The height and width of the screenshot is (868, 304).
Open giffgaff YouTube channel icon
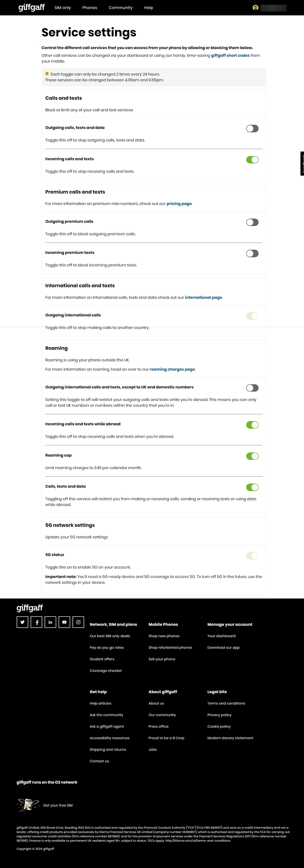pos(64,622)
